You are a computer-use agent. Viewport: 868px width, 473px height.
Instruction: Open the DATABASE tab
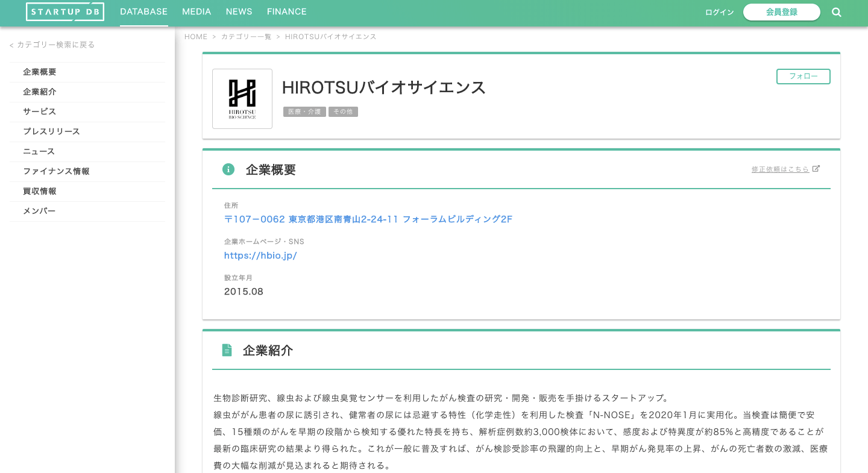(143, 12)
